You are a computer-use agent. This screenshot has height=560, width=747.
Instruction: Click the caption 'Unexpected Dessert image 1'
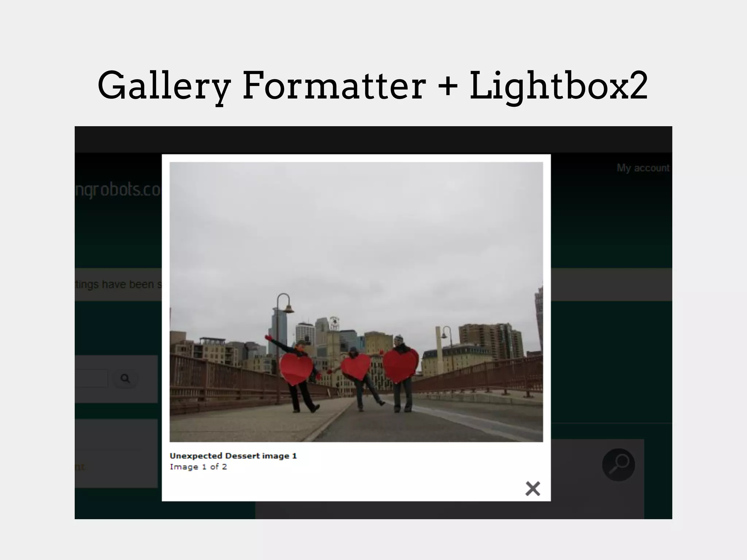point(233,456)
